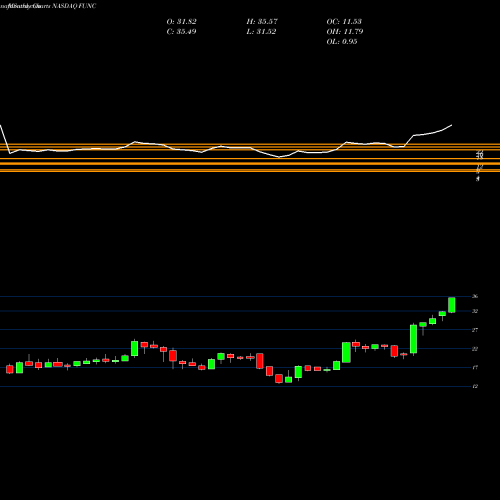
Task: Select the open price O: 31.82
Action: 181,22
